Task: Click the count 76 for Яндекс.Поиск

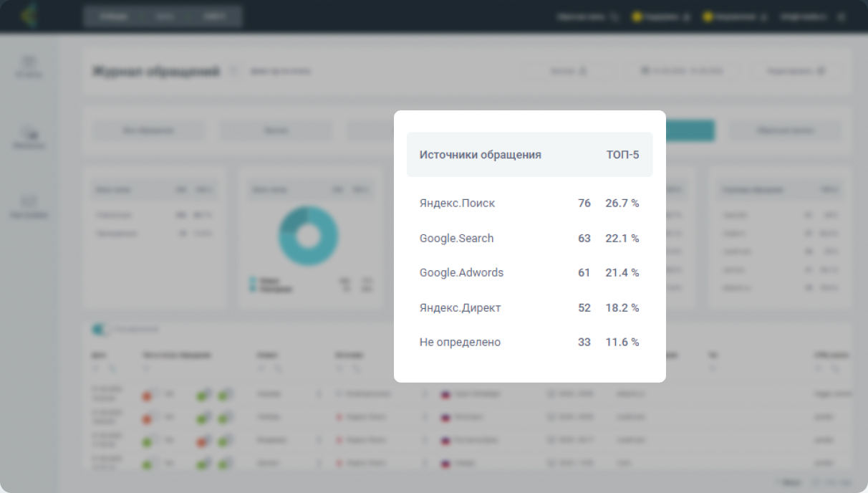Action: coord(584,204)
